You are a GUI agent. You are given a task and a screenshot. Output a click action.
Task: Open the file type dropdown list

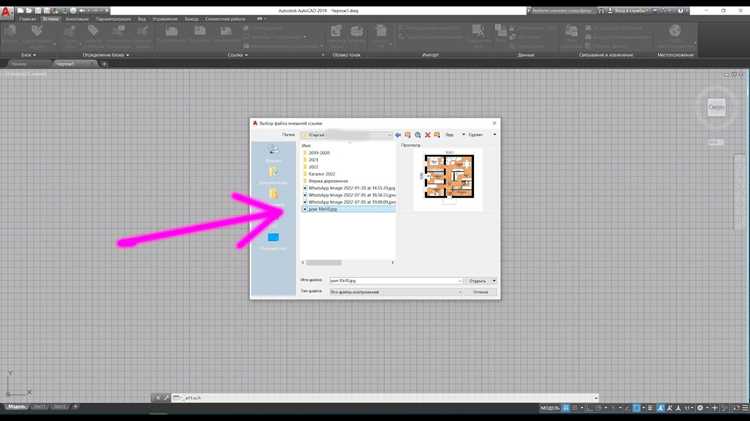(x=460, y=292)
